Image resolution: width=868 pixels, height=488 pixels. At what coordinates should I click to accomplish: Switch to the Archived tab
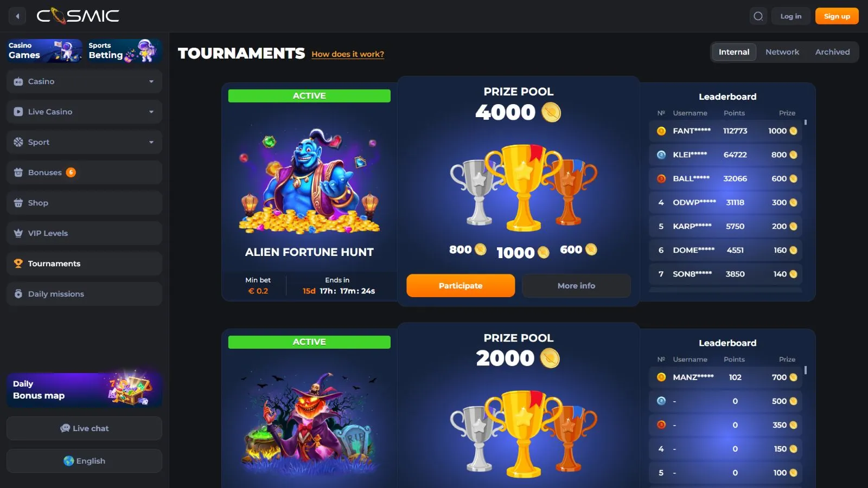832,52
